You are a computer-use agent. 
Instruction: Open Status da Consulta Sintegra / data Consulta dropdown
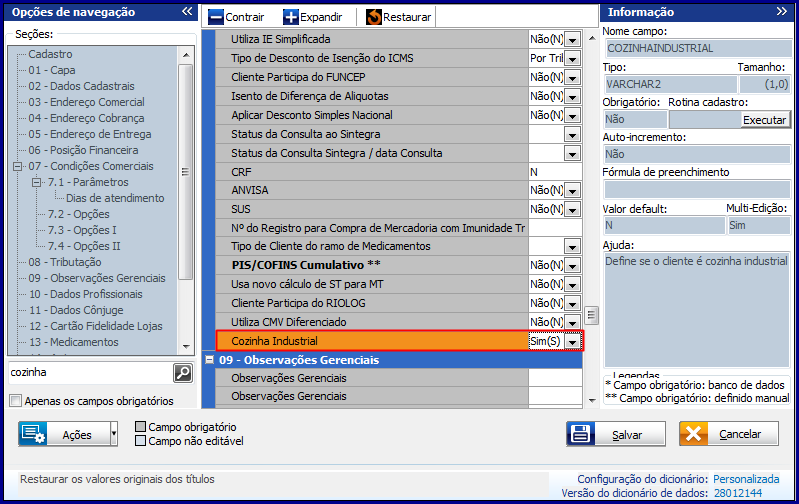[573, 153]
